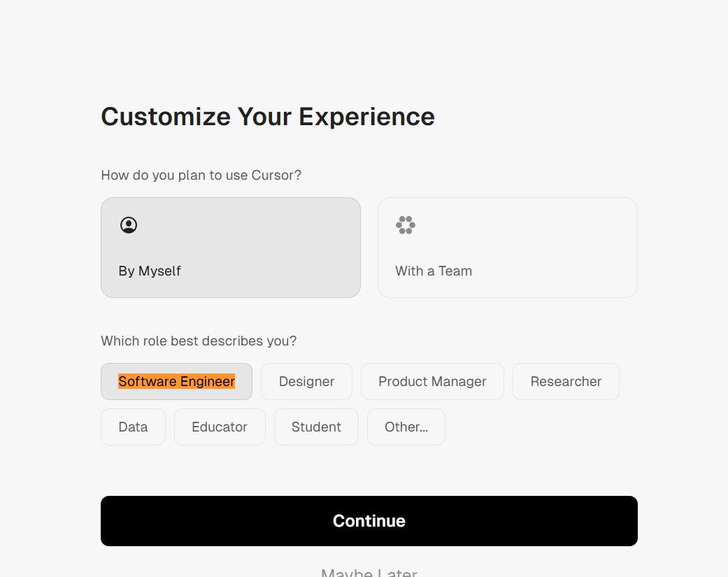Click the 'How do you plan to use Cursor?' question
Screen dimensions: 728x577
pos(201,175)
